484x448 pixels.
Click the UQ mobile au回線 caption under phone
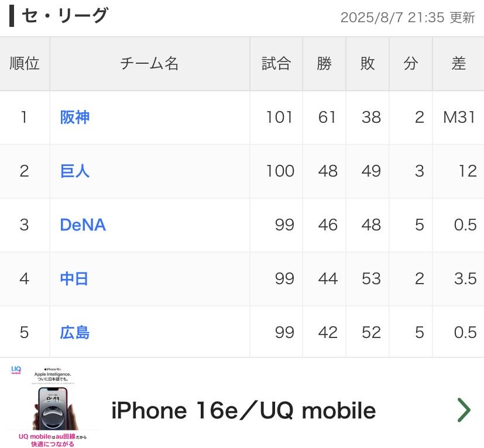(x=53, y=440)
